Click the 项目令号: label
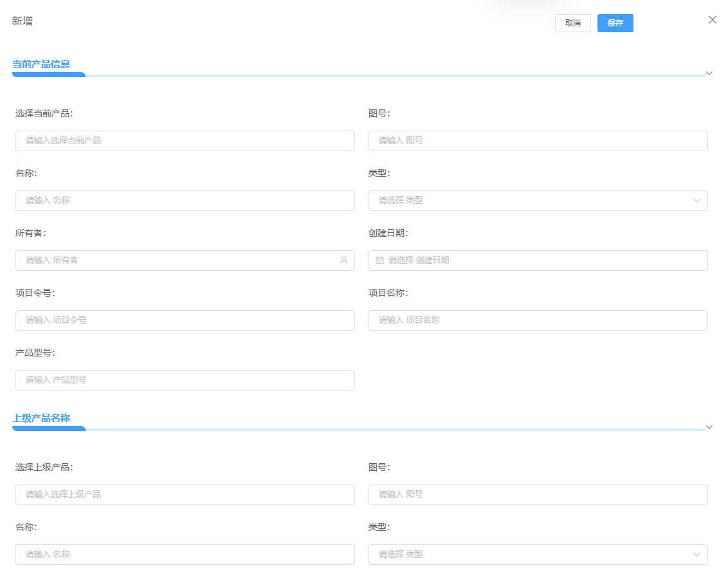Viewport: 728px width, 581px height. (35, 293)
